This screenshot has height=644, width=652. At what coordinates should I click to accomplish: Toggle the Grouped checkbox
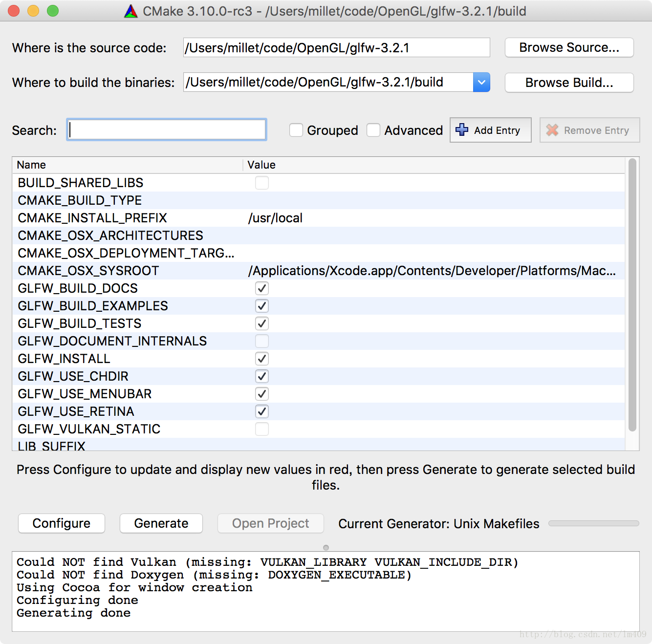(x=296, y=130)
